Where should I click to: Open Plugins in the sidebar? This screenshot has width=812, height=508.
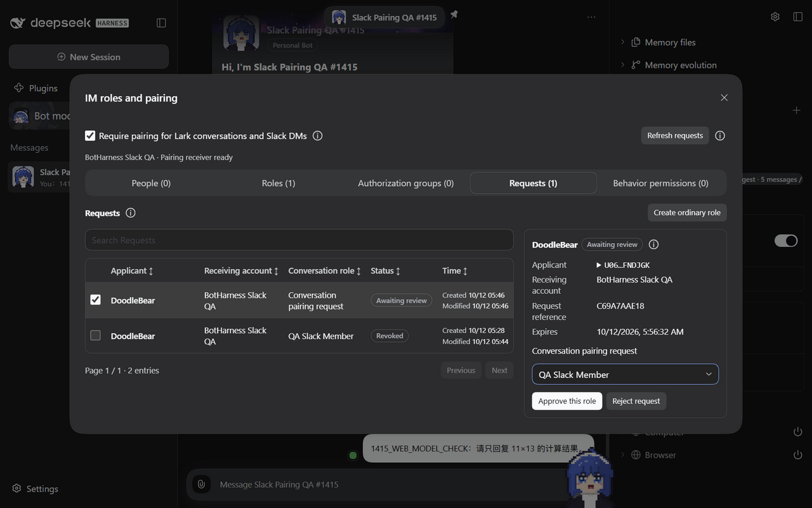pyautogui.click(x=36, y=88)
